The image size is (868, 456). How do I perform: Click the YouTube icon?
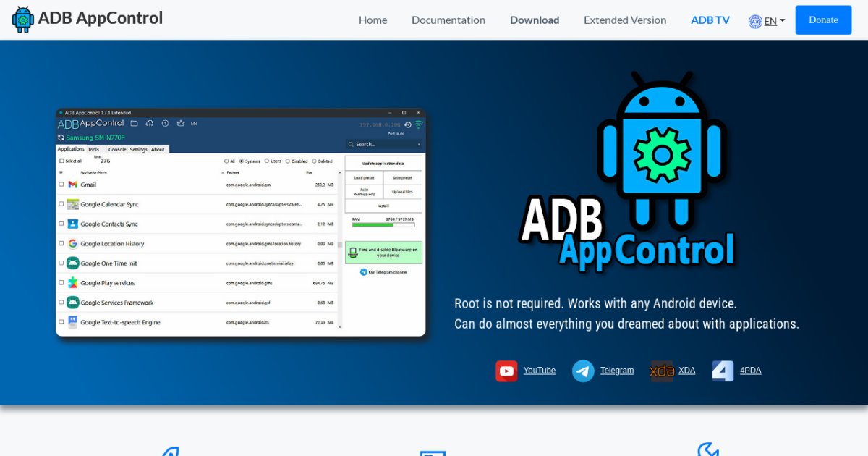click(x=506, y=371)
